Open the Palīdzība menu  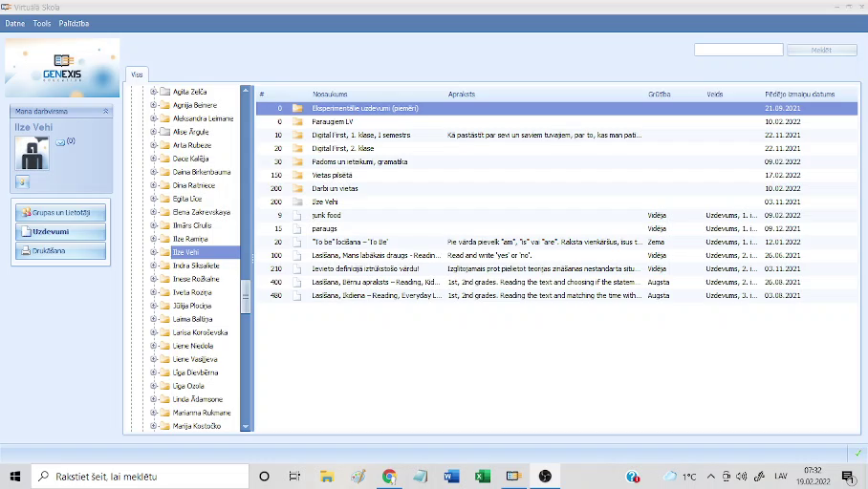coord(74,23)
